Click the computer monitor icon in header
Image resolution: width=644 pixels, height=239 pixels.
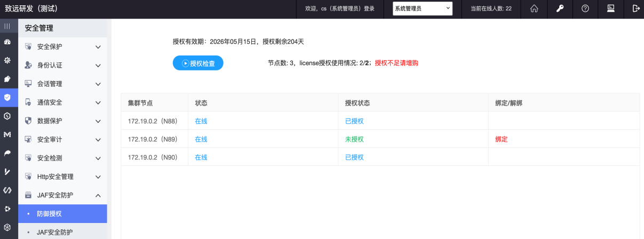pyautogui.click(x=610, y=9)
